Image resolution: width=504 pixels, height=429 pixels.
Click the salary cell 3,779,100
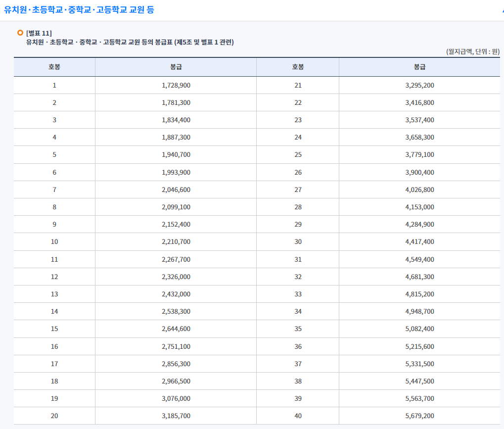click(419, 155)
